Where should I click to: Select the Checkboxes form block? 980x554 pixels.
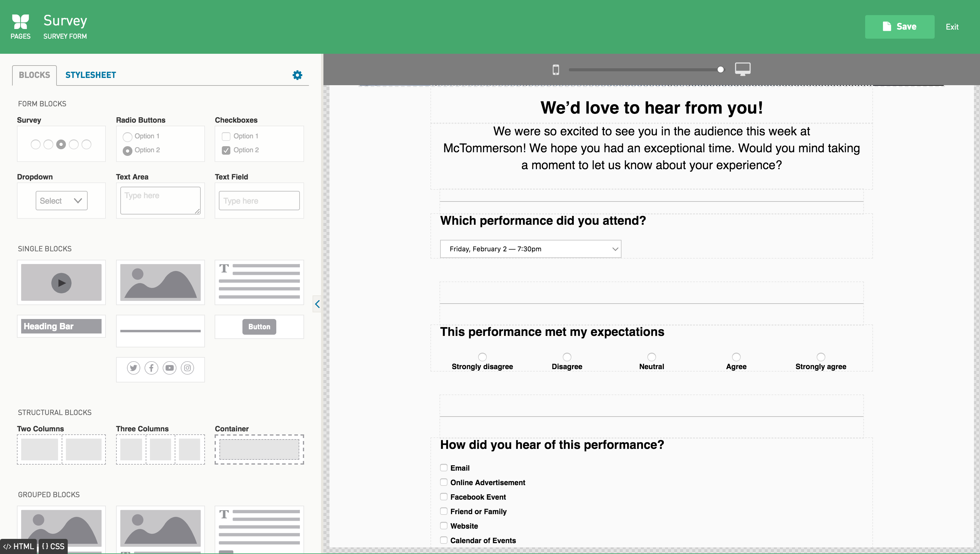[259, 144]
